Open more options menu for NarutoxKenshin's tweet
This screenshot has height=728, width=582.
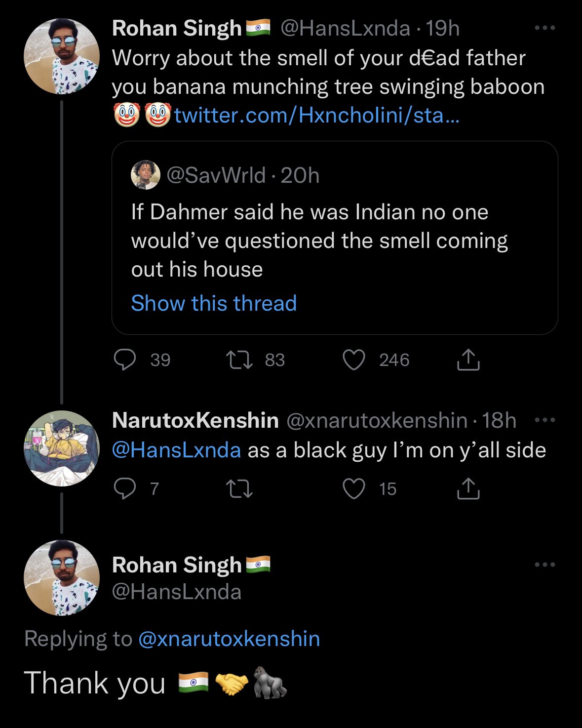[x=545, y=420]
